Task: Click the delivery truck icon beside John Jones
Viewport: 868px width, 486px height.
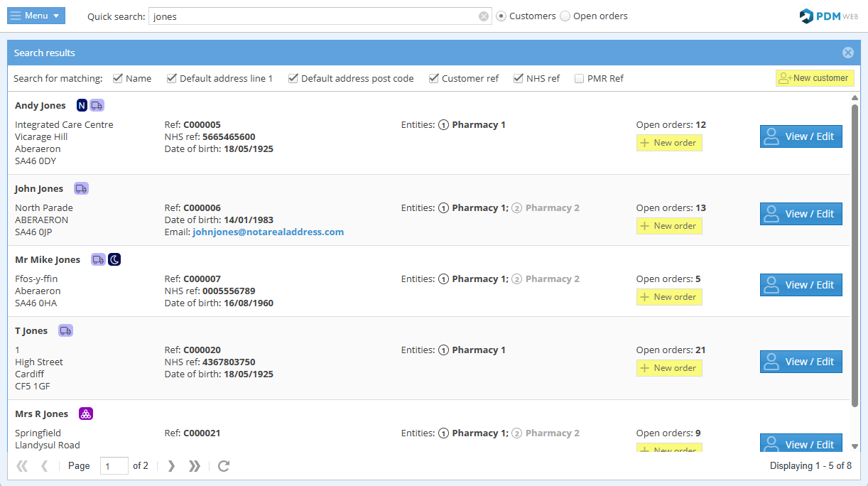Action: tap(81, 189)
